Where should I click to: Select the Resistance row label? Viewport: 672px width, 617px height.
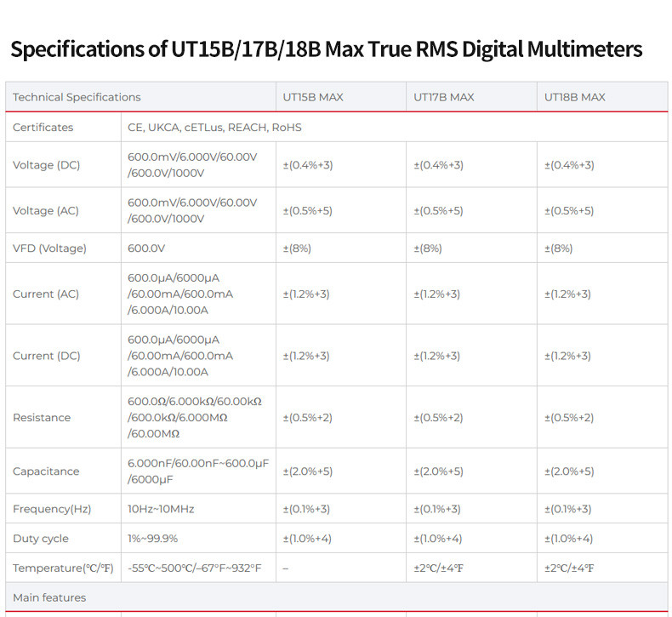tap(42, 418)
